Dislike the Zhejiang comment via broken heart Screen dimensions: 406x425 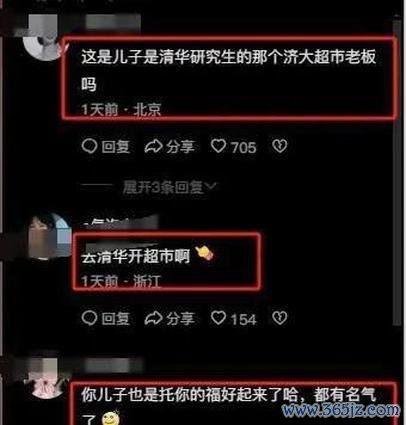(279, 318)
